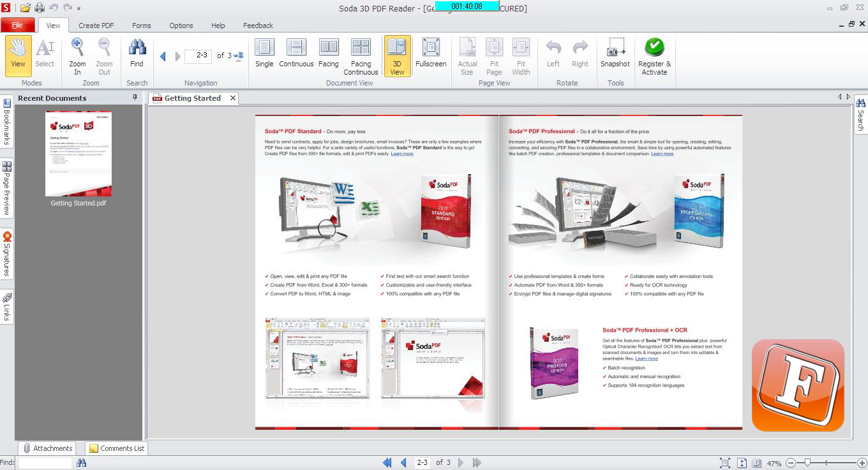Apply Fit Width zoom

click(x=521, y=55)
